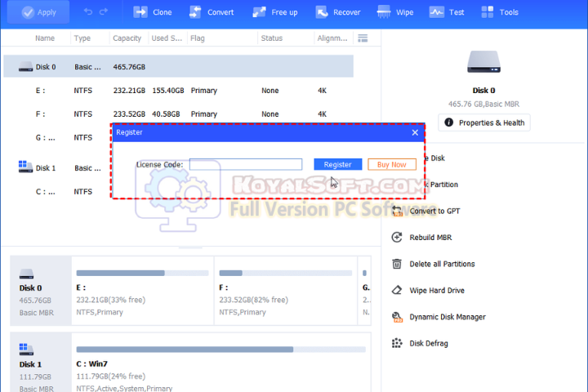The width and height of the screenshot is (588, 392).
Task: Select Disk 1 block in disk map
Action: (x=41, y=363)
